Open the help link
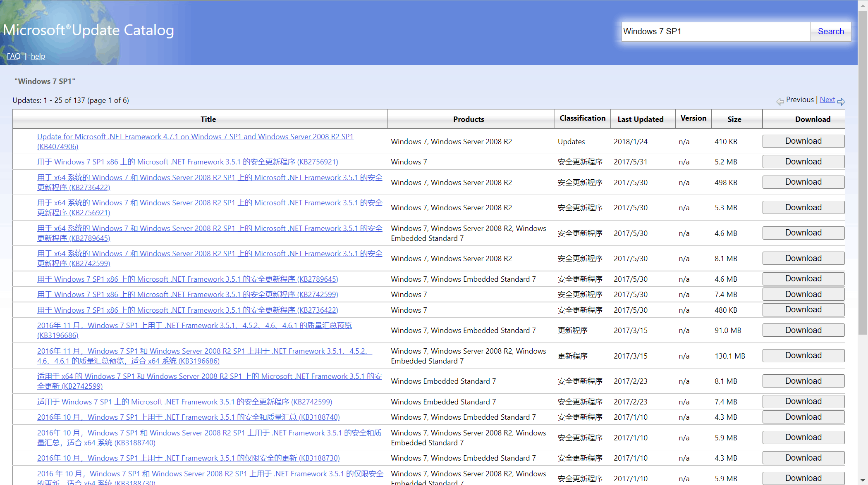Viewport: 868px width, 485px height. [38, 56]
